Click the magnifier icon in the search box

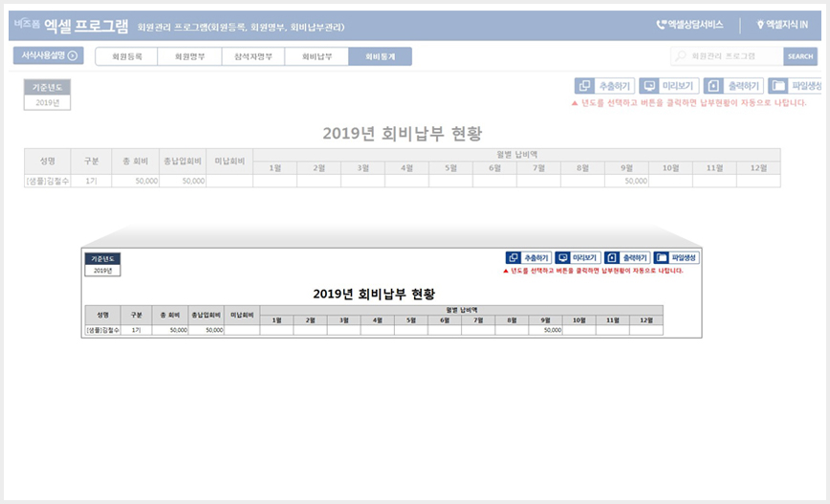coord(681,56)
